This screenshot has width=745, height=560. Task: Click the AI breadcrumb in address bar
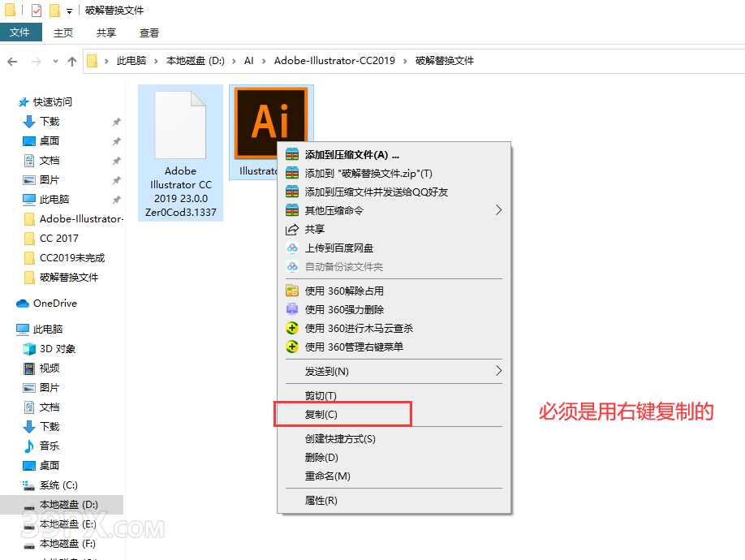(x=249, y=61)
